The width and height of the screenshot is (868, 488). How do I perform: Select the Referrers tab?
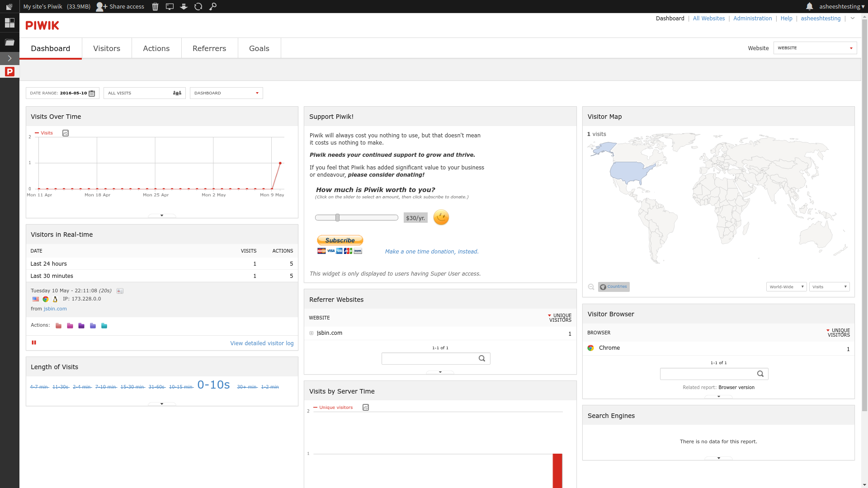(x=209, y=48)
